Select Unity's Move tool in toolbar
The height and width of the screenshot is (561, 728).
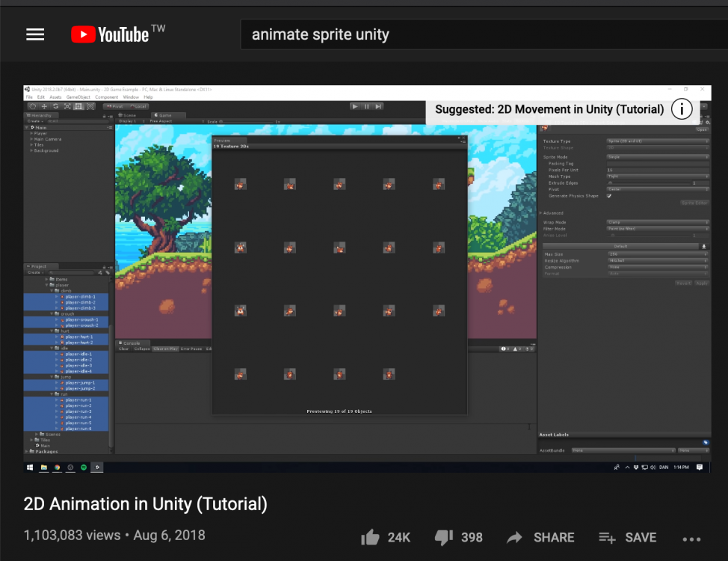click(44, 106)
